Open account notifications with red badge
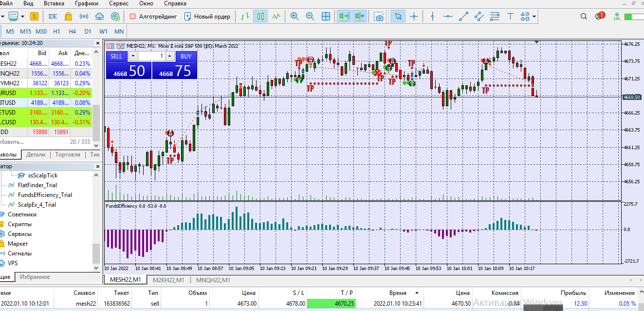The width and height of the screenshot is (644, 311). (600, 16)
